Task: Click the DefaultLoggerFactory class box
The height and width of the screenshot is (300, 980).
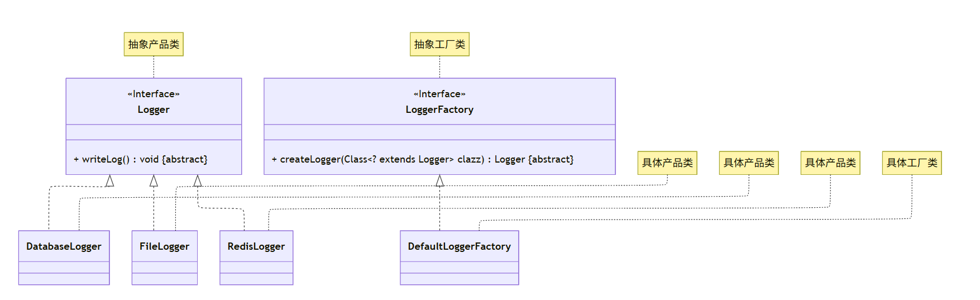Action: [460, 258]
